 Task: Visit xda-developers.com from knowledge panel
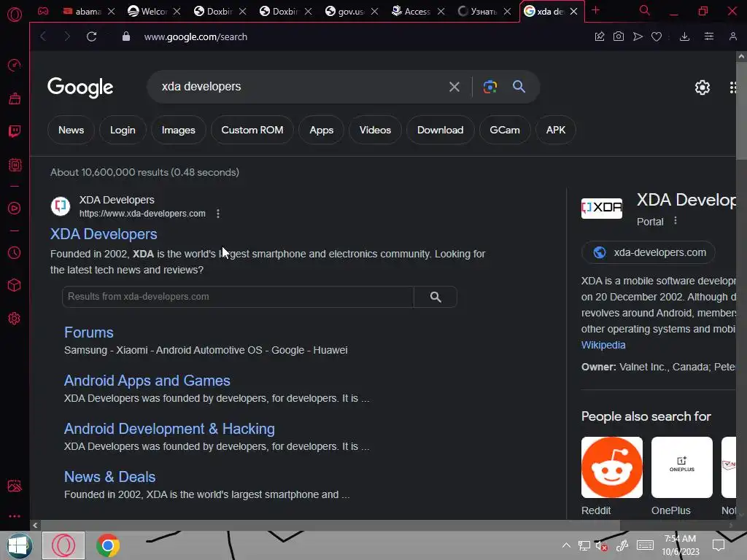[648, 252]
